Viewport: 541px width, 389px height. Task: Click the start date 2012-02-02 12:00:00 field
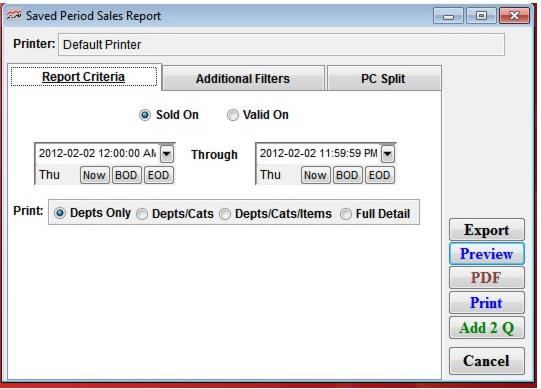[98, 153]
